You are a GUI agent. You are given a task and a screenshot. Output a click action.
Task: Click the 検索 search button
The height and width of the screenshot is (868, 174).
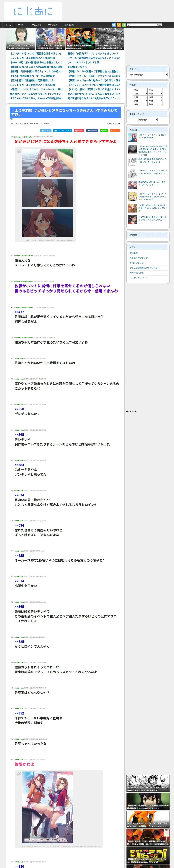point(159,25)
